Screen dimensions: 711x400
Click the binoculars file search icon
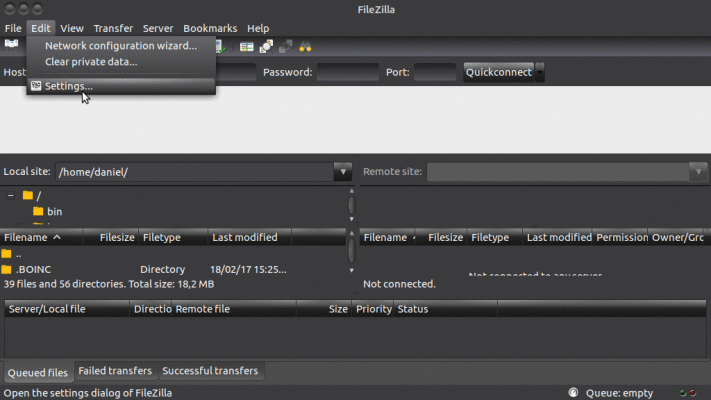click(x=304, y=46)
